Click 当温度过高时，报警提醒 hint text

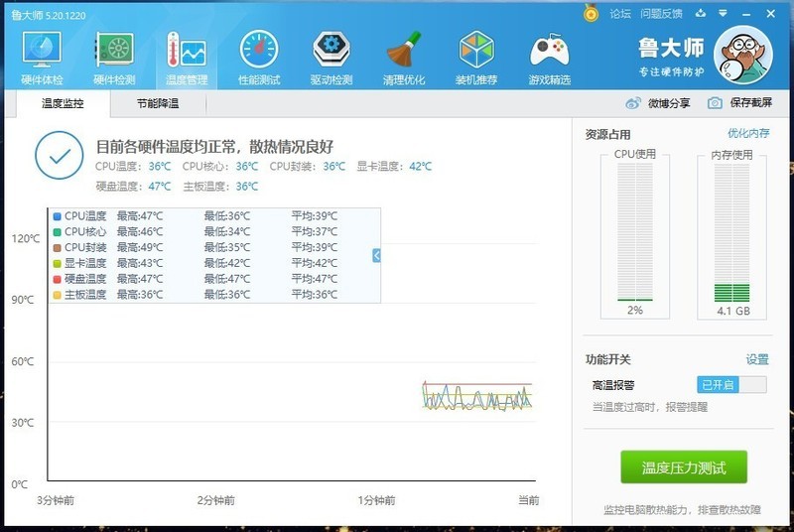pos(650,407)
